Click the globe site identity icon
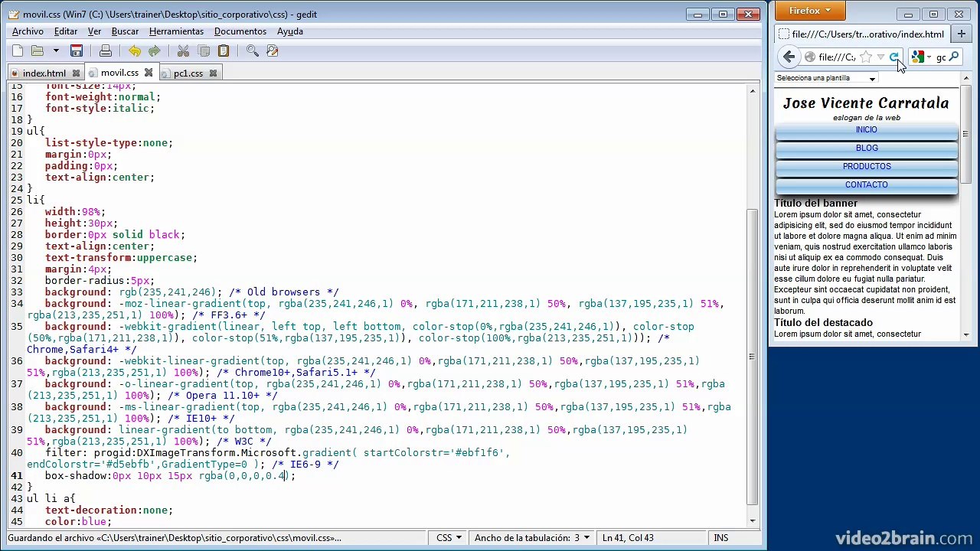Screen dimensions: 980x551 coord(809,57)
